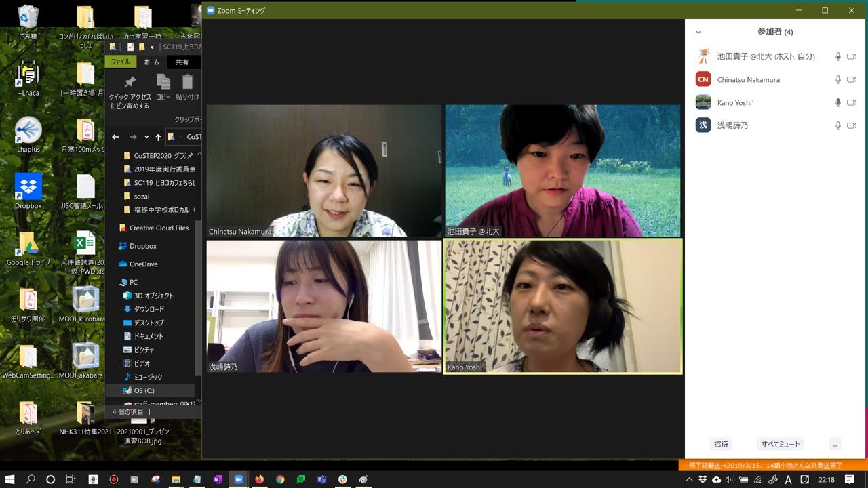The height and width of the screenshot is (488, 868).
Task: Select PC in navigation pane
Action: (x=129, y=282)
